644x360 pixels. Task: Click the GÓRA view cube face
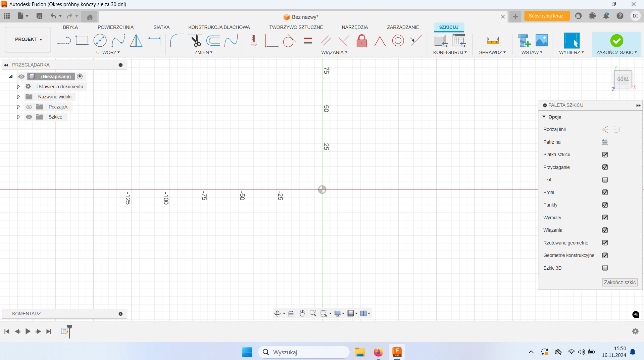[x=623, y=79]
